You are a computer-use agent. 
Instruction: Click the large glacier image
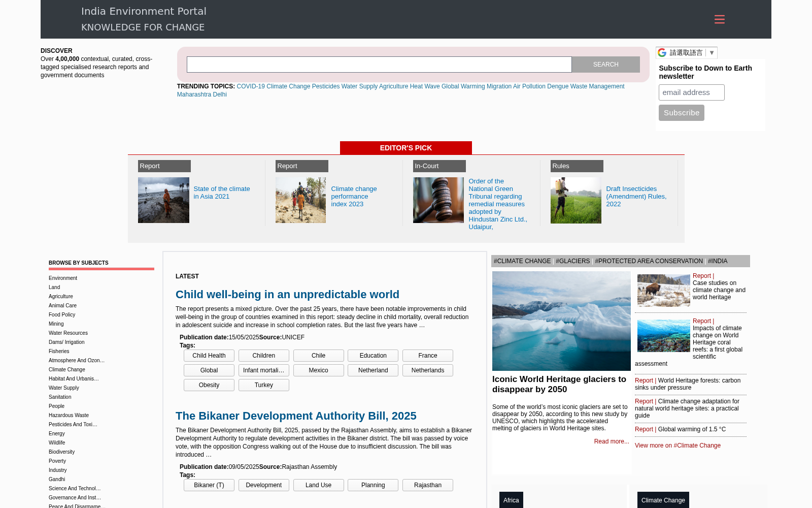click(x=561, y=321)
